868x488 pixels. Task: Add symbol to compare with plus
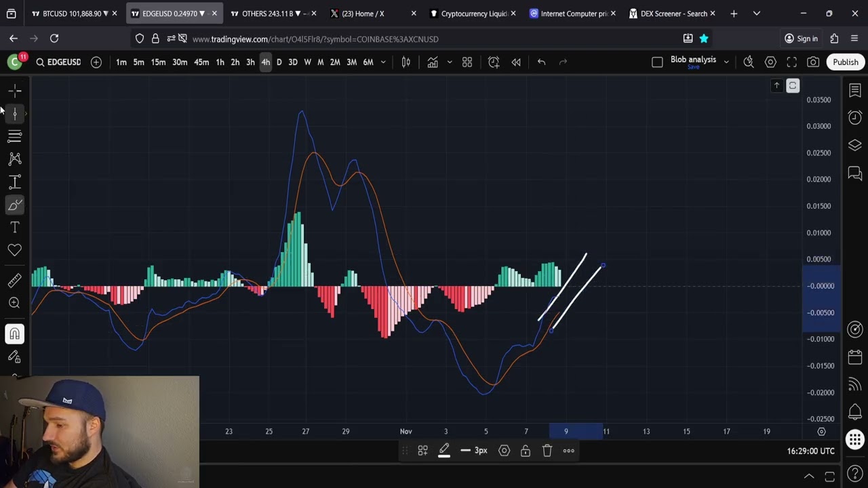click(96, 62)
